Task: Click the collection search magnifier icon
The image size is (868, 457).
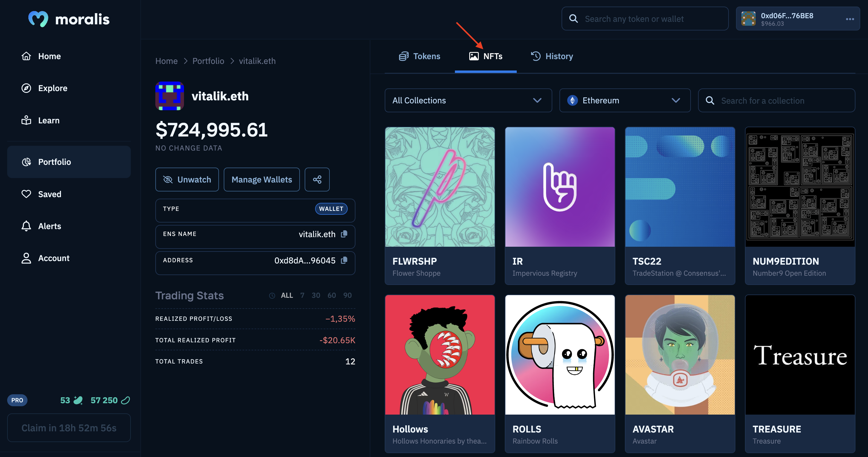Action: [710, 100]
